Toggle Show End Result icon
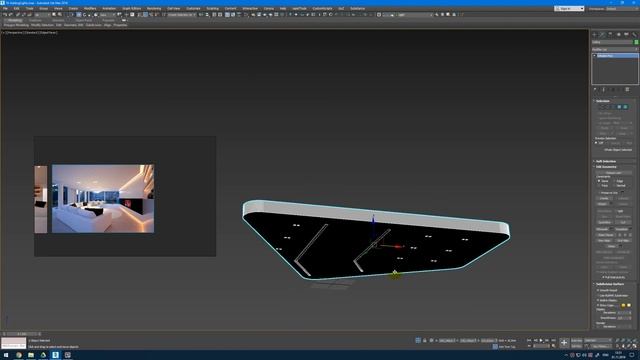 pyautogui.click(x=604, y=89)
